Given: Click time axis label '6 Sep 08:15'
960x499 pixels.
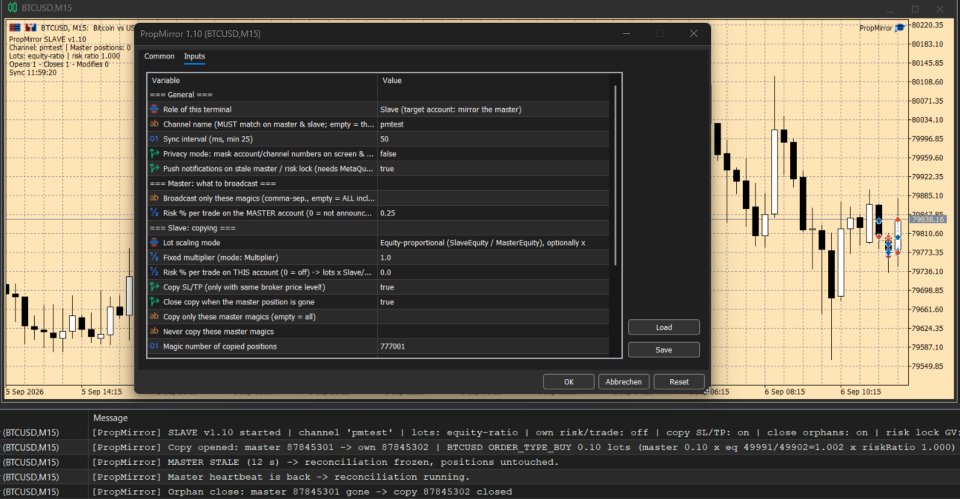Looking at the screenshot, I should (784, 392).
